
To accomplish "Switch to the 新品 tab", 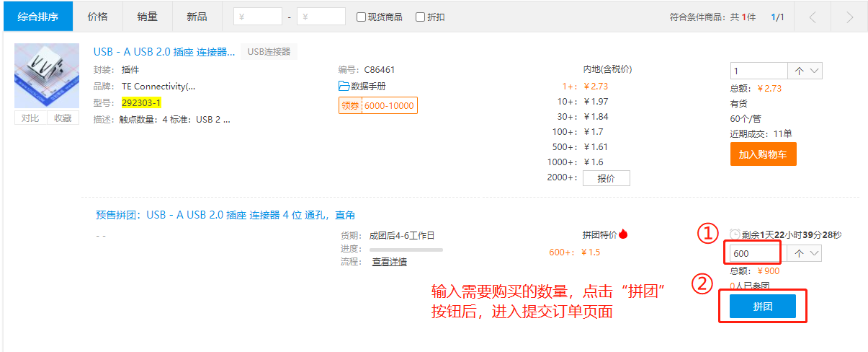I will (x=197, y=17).
